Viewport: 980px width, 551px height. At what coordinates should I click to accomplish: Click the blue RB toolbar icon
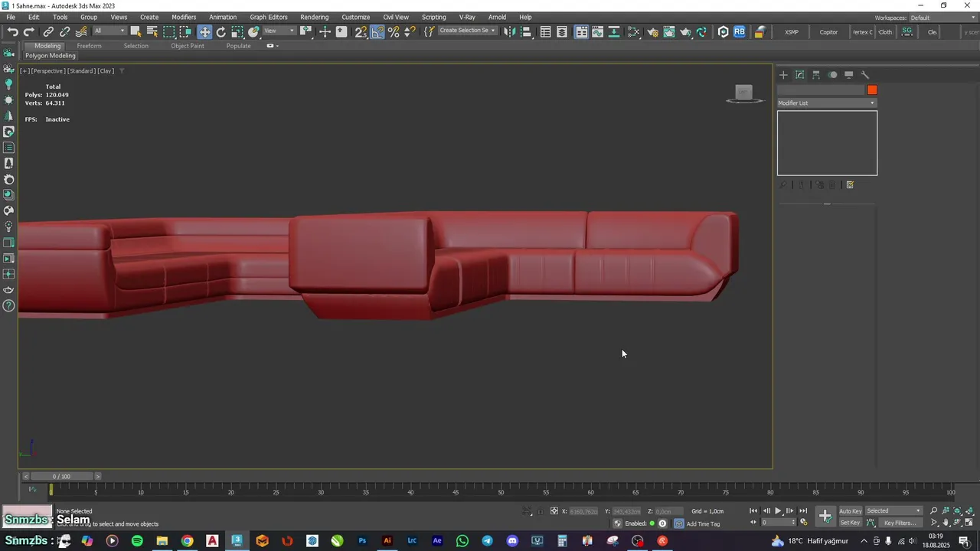(740, 31)
